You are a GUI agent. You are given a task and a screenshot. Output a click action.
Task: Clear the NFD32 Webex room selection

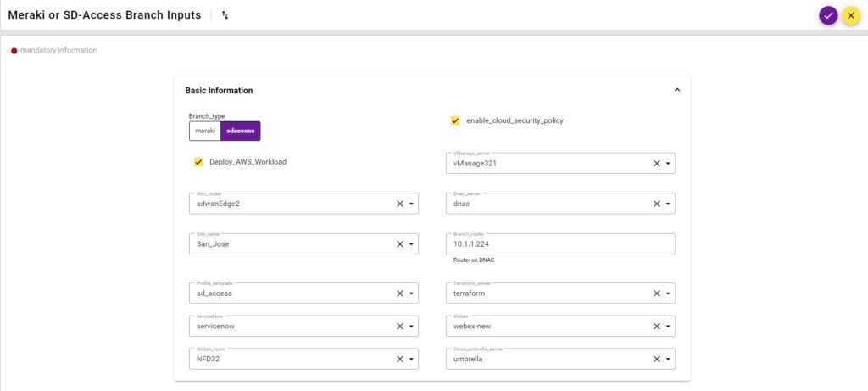(400, 359)
